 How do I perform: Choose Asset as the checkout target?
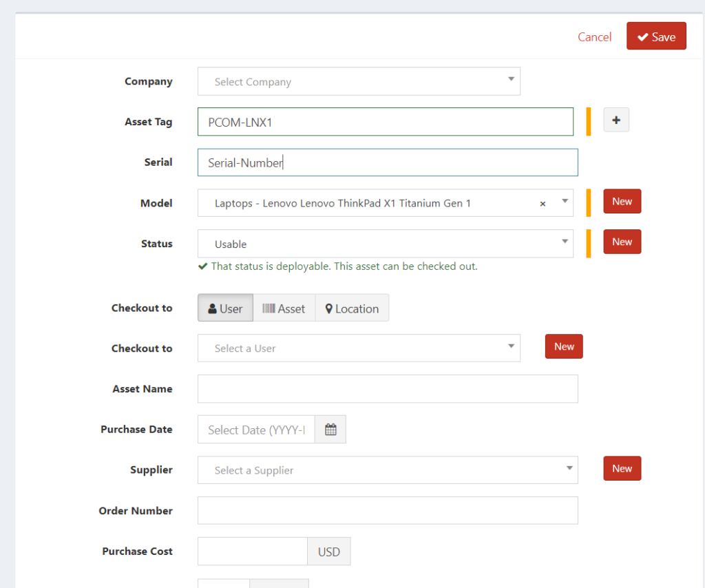pos(284,308)
